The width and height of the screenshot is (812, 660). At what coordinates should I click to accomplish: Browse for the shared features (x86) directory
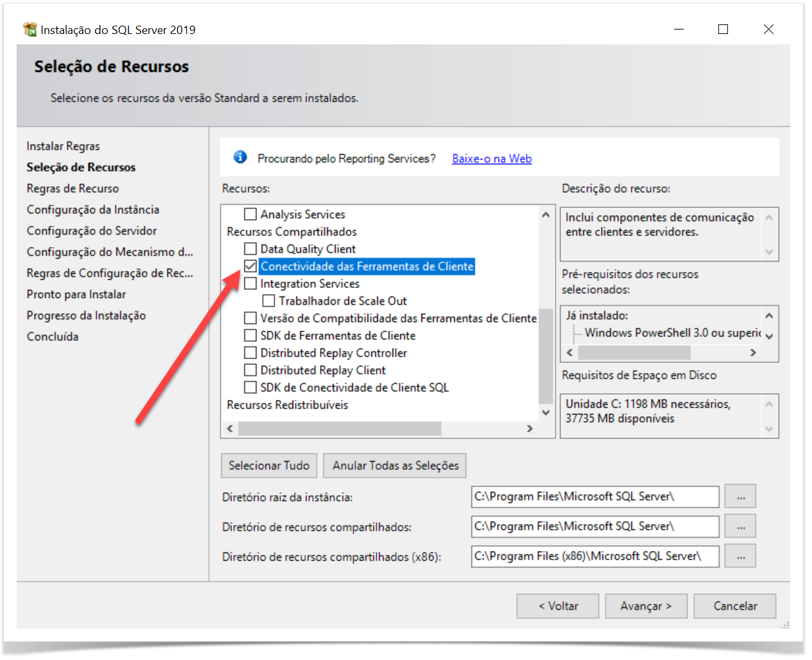click(x=740, y=556)
